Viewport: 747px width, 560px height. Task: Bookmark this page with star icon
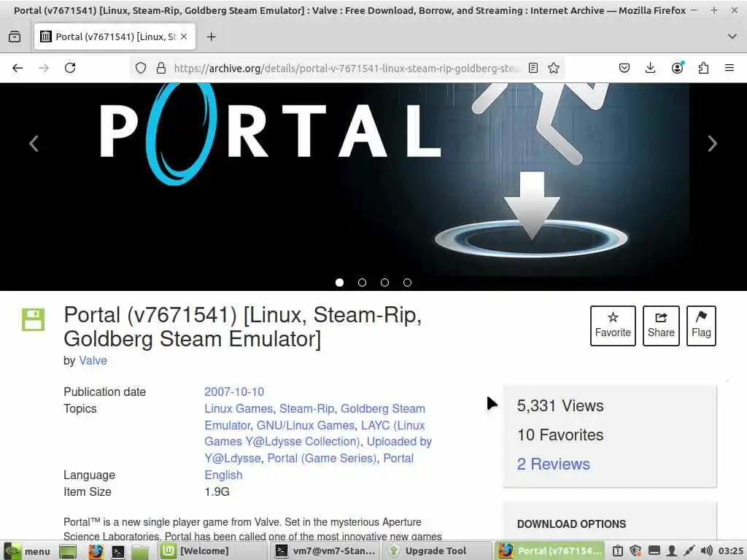coord(554,68)
